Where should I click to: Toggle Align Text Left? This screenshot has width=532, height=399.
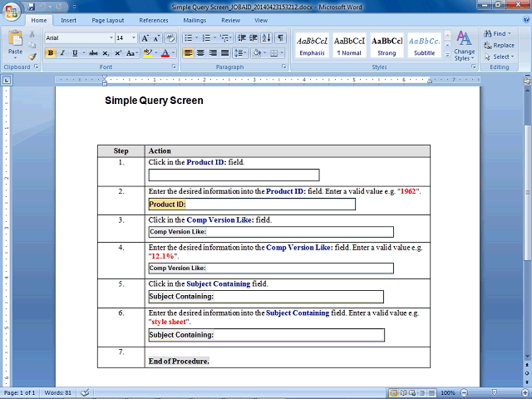pyautogui.click(x=189, y=53)
